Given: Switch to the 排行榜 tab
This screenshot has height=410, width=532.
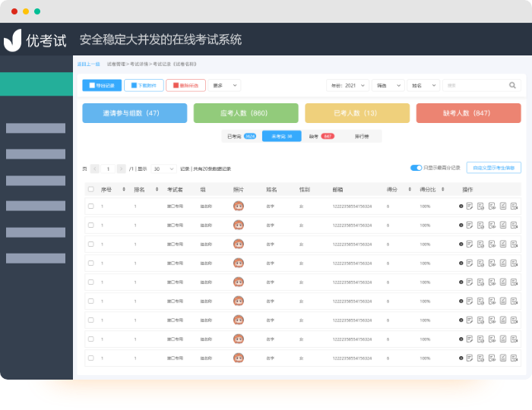Looking at the screenshot, I should point(362,136).
